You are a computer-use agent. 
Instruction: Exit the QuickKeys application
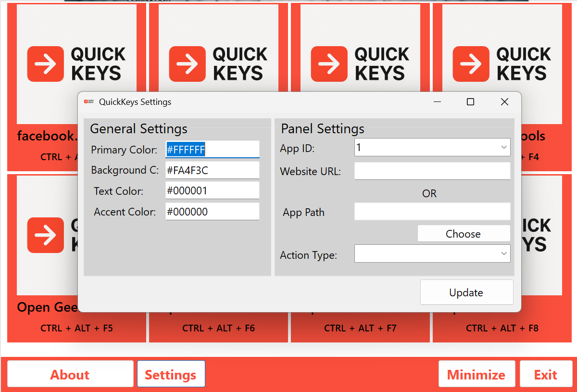pos(545,374)
